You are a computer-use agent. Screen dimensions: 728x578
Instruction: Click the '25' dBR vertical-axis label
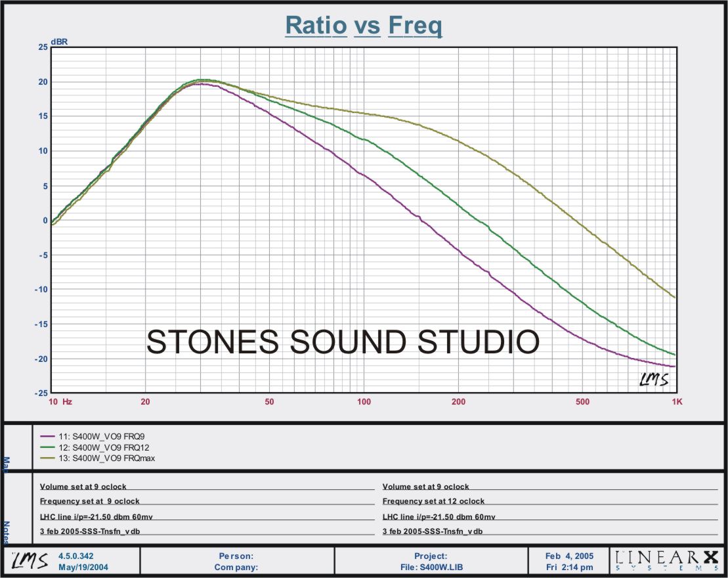[x=43, y=47]
